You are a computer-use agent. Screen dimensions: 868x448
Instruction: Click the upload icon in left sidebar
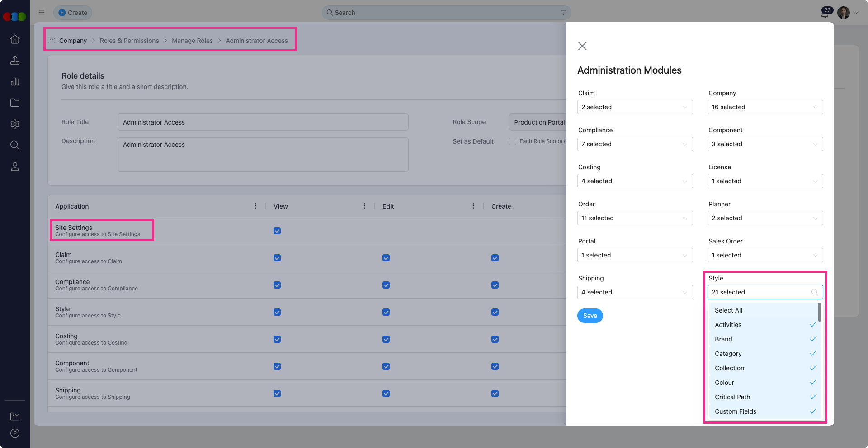[15, 61]
